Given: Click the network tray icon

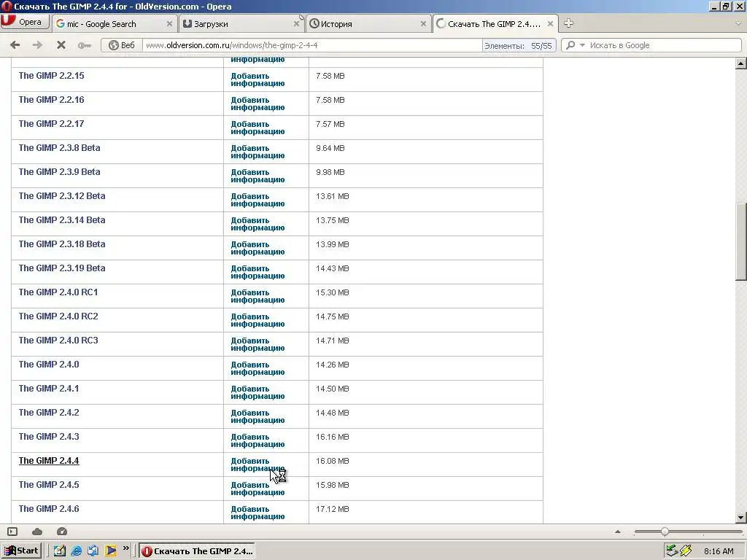Looking at the screenshot, I should pyautogui.click(x=672, y=551).
